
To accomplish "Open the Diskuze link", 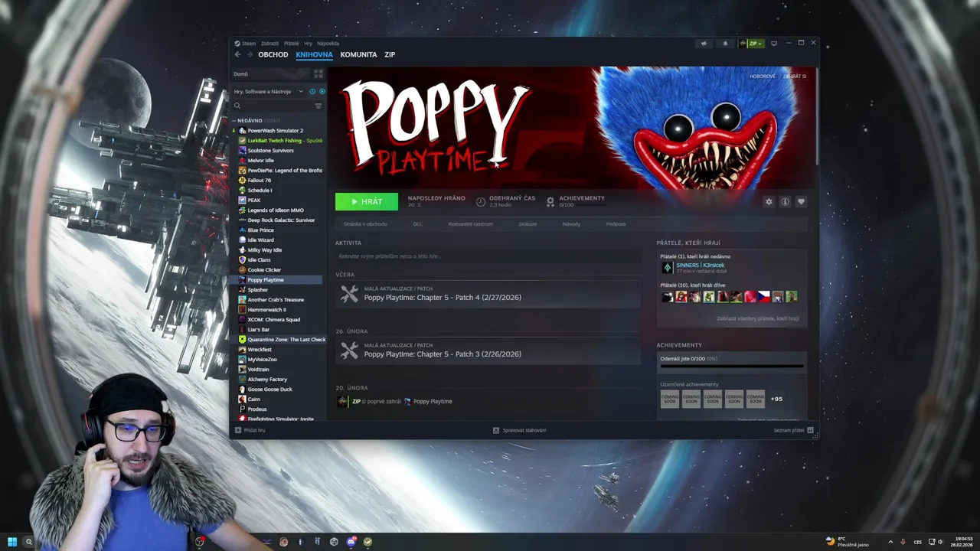I will point(528,224).
